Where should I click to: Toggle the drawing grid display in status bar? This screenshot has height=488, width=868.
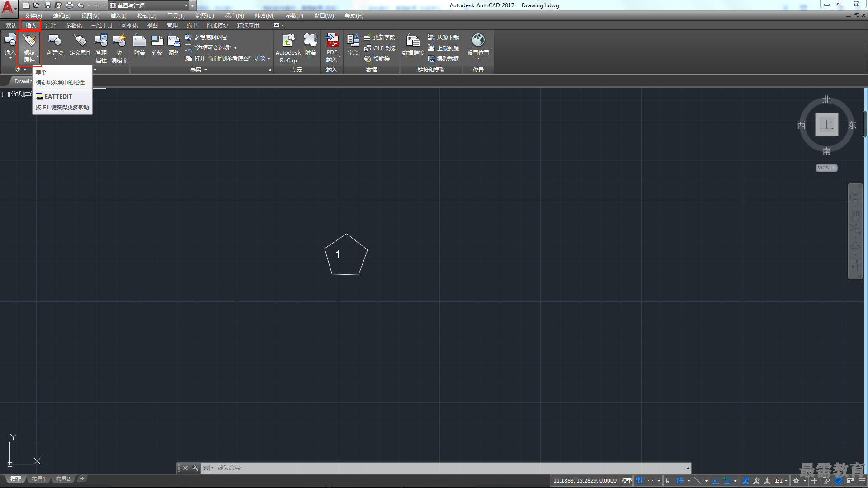coord(639,481)
